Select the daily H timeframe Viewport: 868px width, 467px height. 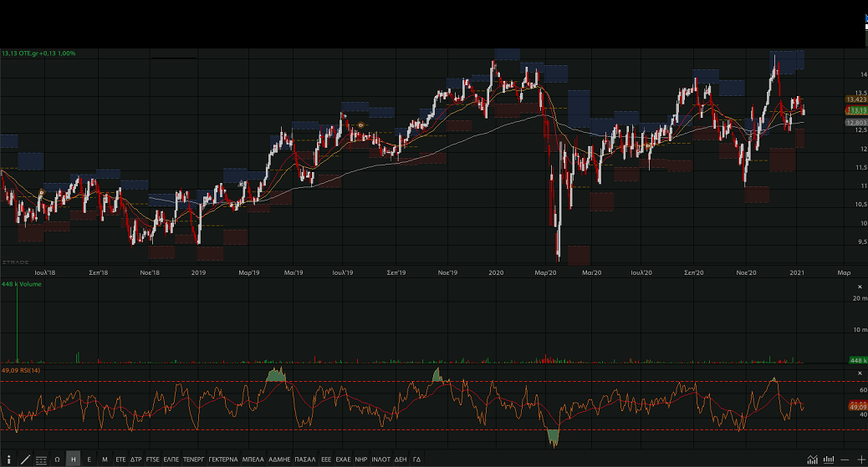[74, 459]
